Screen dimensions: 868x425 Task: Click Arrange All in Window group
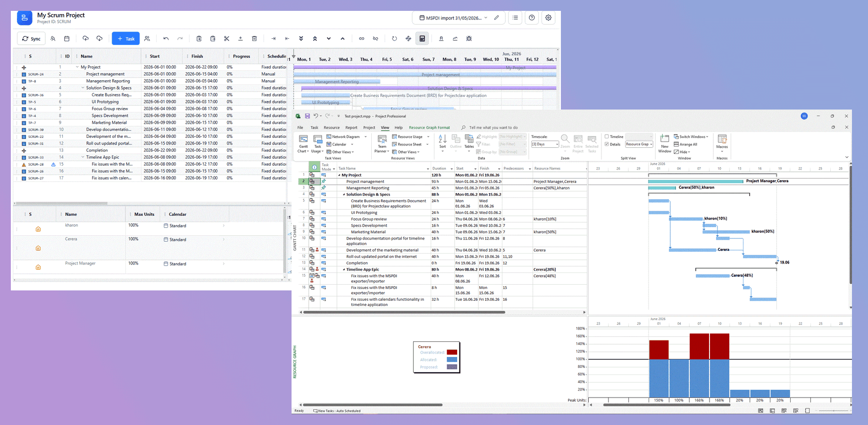[685, 144]
